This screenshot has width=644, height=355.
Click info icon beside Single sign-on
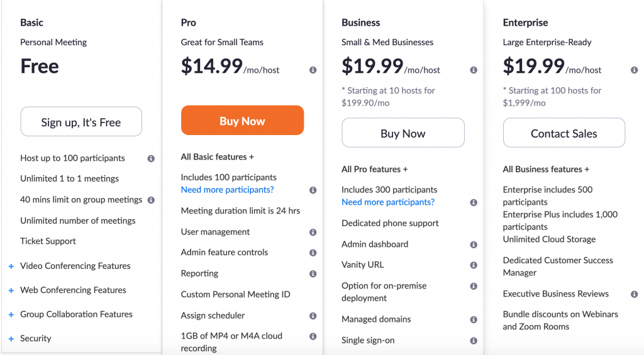coord(474,341)
